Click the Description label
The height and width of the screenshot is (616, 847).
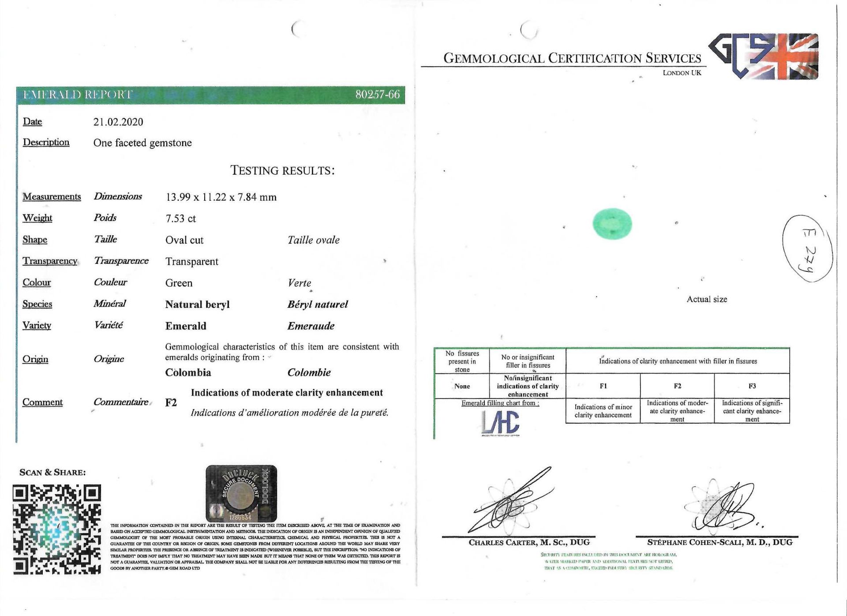point(46,143)
